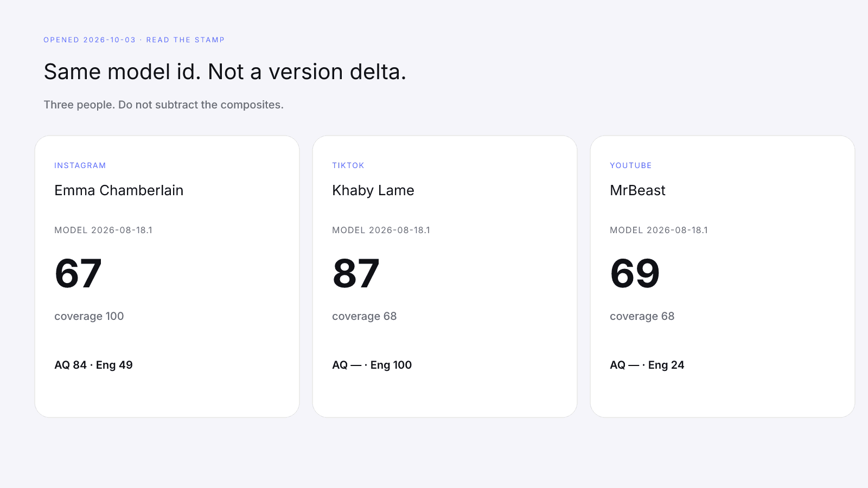Click the heading 'Same model id. Not a version delta.'
Viewport: 868px width, 488px height.
pos(225,72)
